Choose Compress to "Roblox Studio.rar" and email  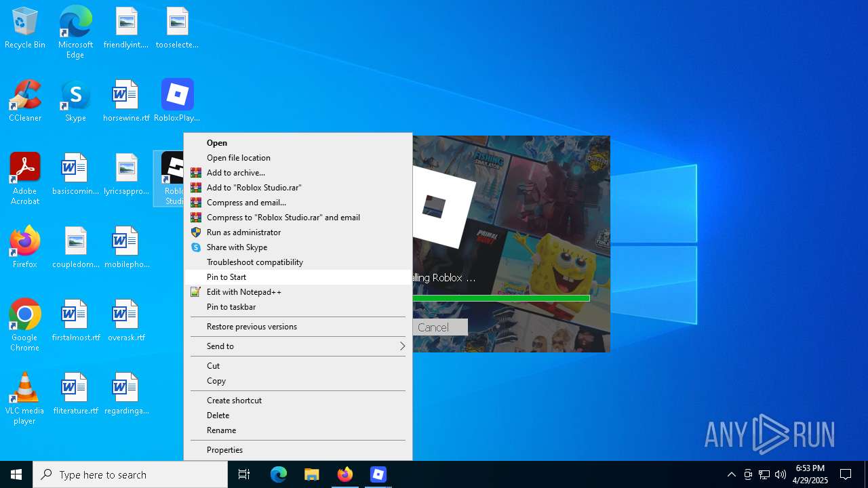pyautogui.click(x=298, y=217)
